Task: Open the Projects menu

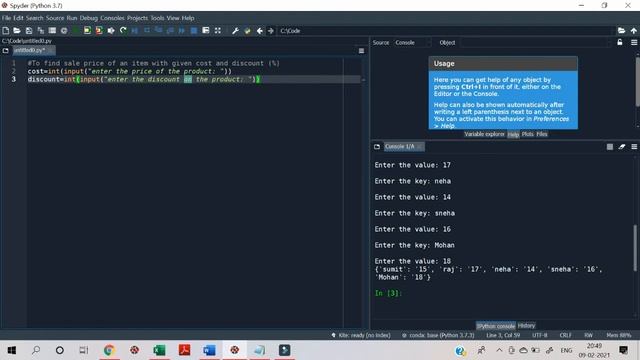Action: pyautogui.click(x=137, y=18)
